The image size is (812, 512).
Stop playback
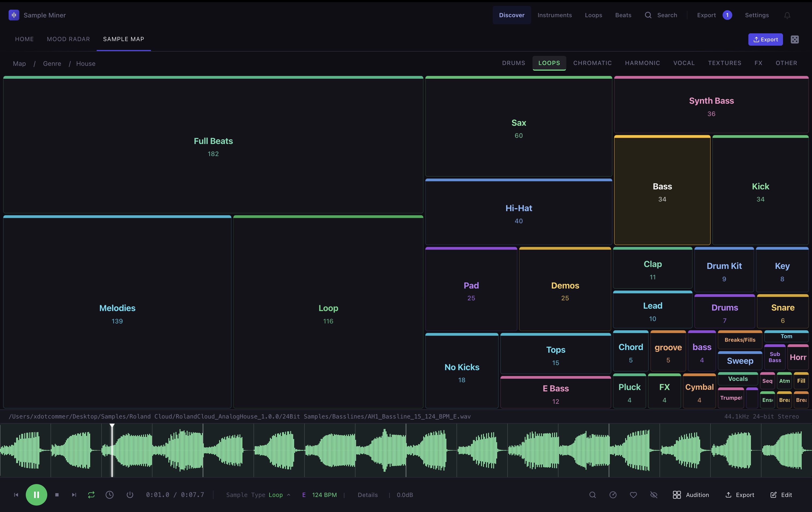(x=57, y=495)
